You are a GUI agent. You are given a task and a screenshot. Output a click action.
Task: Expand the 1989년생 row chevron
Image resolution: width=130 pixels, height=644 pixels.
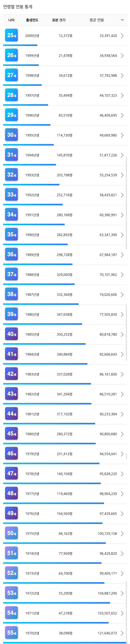(122, 255)
